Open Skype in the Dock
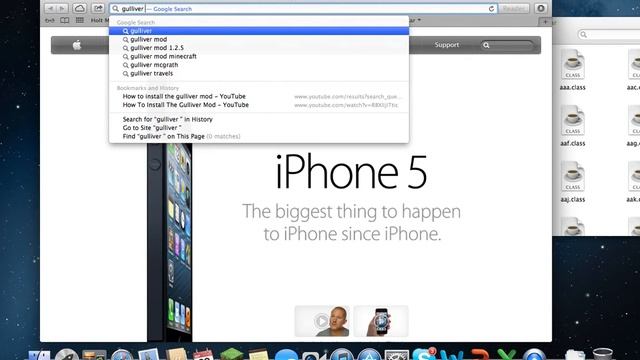This screenshot has width=640, height=360. point(424,354)
